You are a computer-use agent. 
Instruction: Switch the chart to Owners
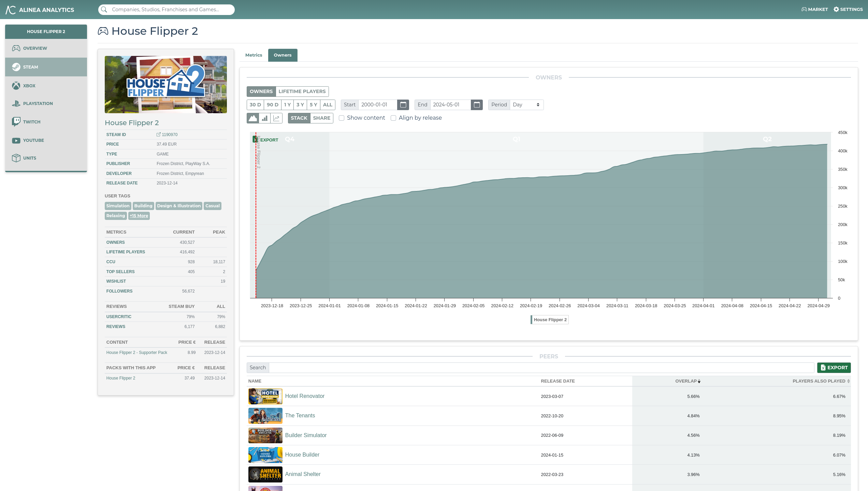click(x=261, y=91)
